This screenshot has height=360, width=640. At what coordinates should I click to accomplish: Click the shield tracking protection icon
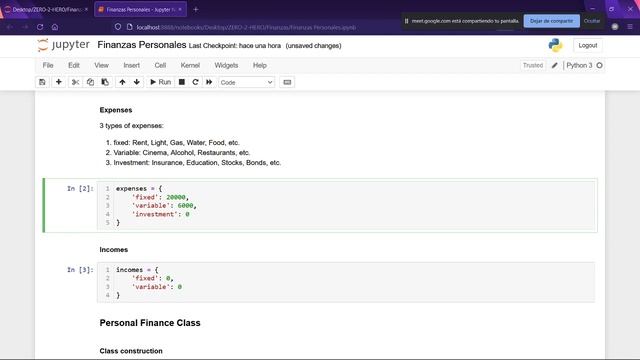point(118,27)
